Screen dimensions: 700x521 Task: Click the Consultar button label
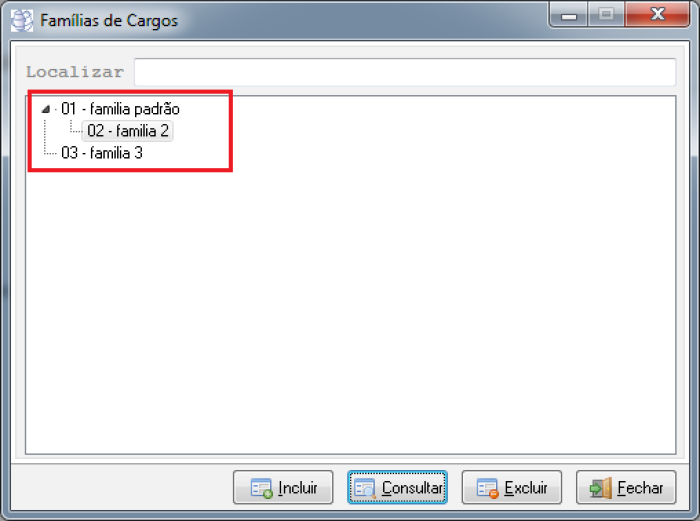coord(412,488)
